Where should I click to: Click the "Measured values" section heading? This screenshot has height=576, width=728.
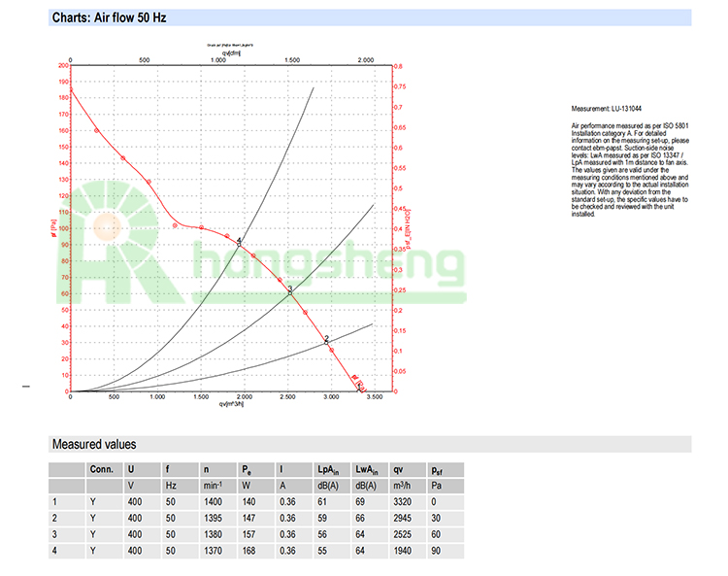point(94,444)
